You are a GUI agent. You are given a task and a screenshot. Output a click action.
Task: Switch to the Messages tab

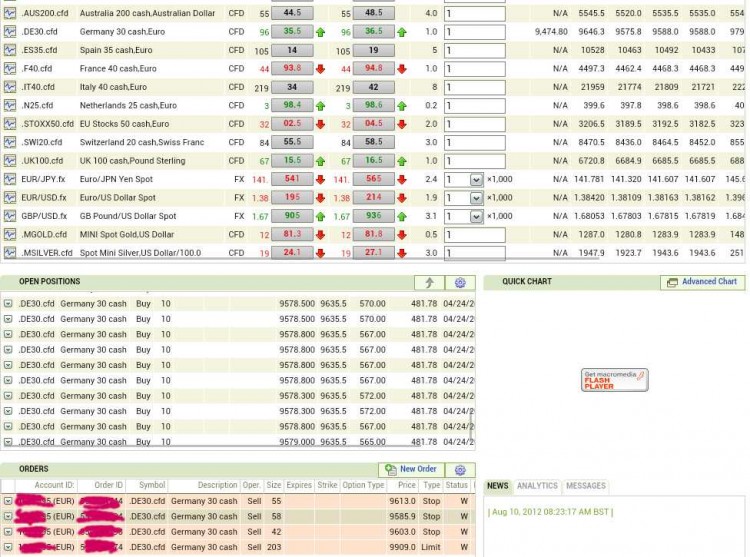tap(586, 486)
